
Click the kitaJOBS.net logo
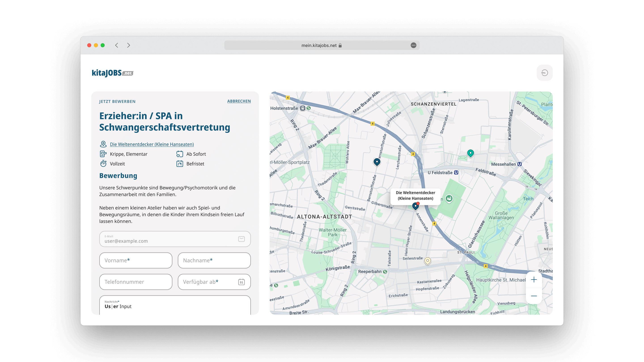pos(112,73)
